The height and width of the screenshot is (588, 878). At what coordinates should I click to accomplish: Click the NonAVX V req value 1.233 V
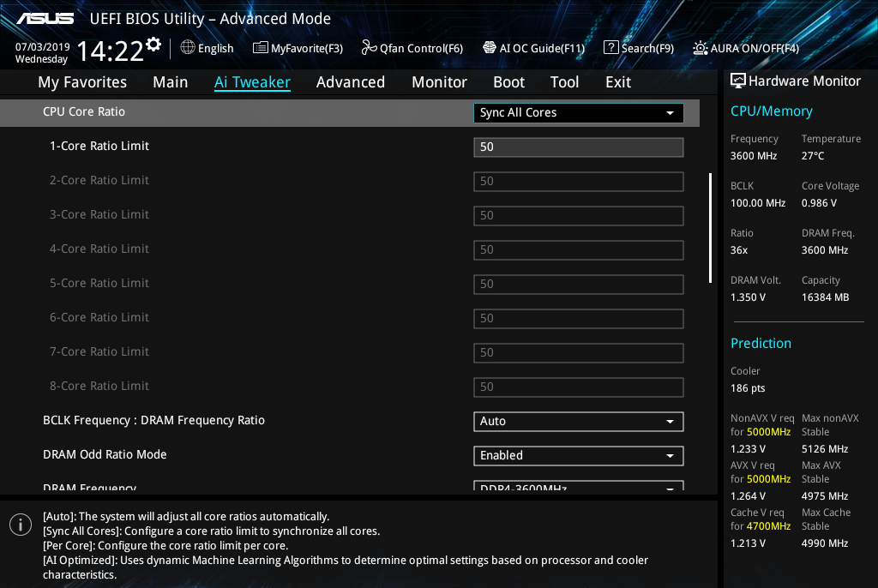tap(748, 448)
